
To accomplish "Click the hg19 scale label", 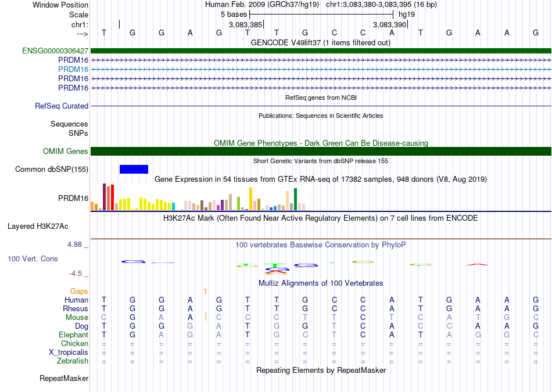I will pyautogui.click(x=407, y=15).
